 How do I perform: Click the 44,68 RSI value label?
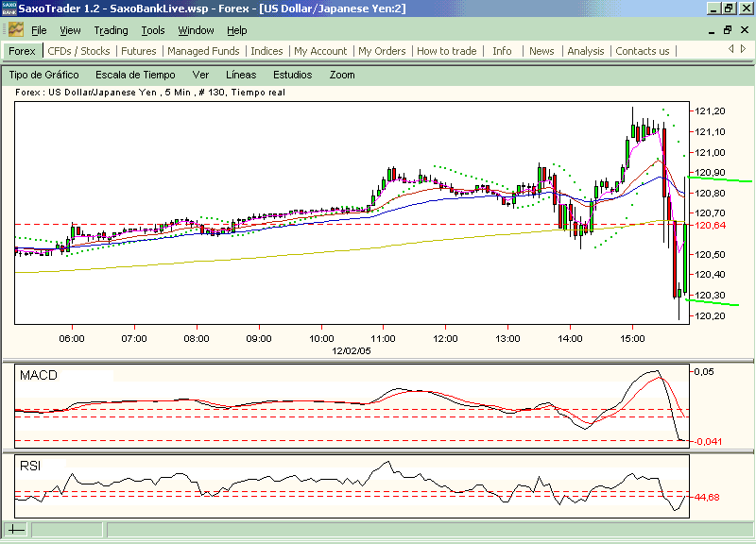click(x=707, y=498)
